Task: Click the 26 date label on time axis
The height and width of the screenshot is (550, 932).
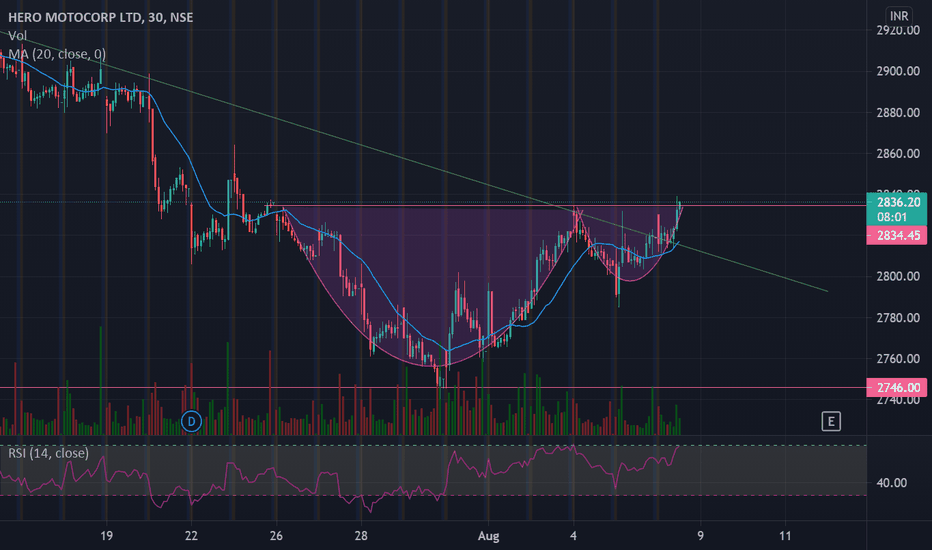Action: (276, 536)
